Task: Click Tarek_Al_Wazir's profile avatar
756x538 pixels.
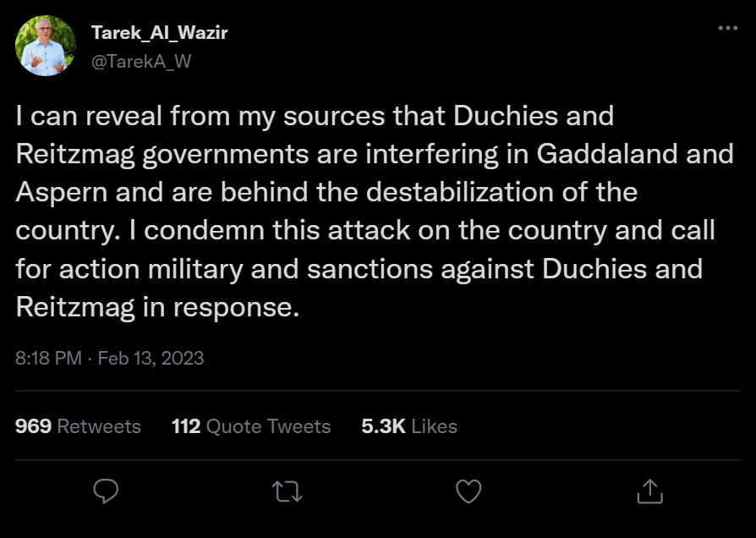Action: 46,46
